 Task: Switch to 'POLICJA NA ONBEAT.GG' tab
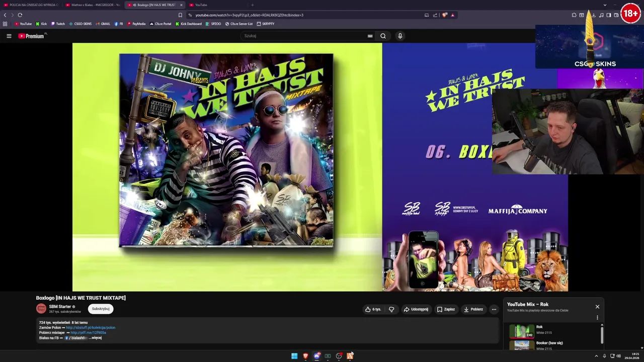(31, 5)
